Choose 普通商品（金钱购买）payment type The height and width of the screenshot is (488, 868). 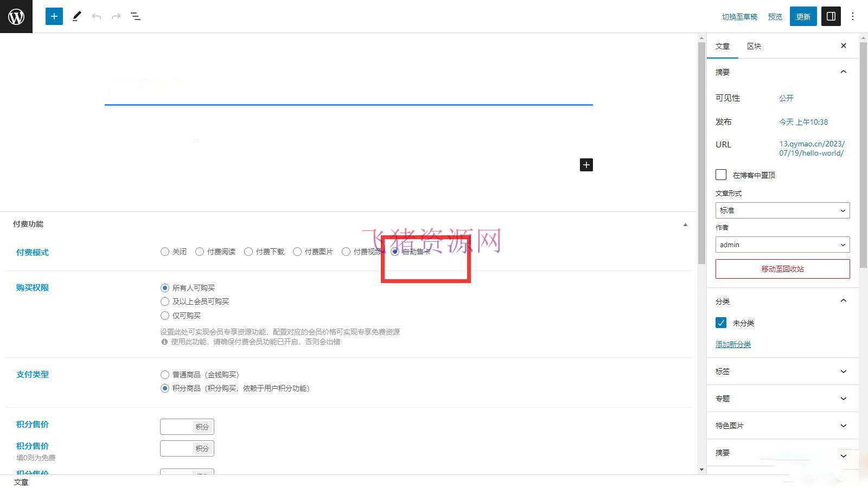[x=164, y=374]
